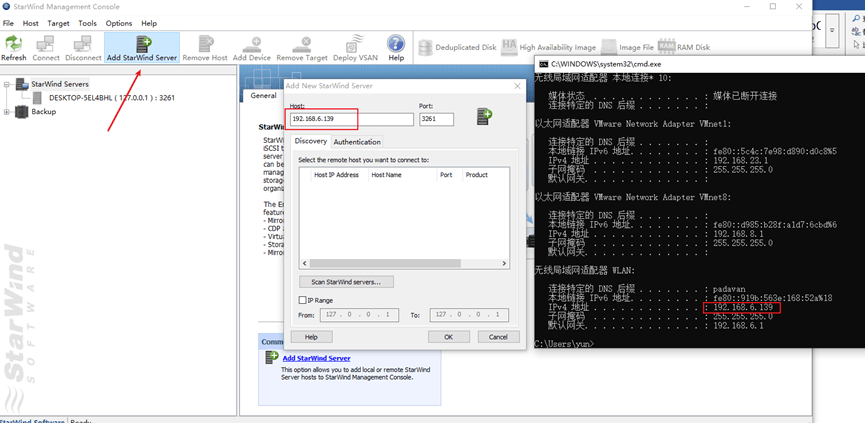Select the Backup tree label
The image size is (865, 423).
[44, 111]
